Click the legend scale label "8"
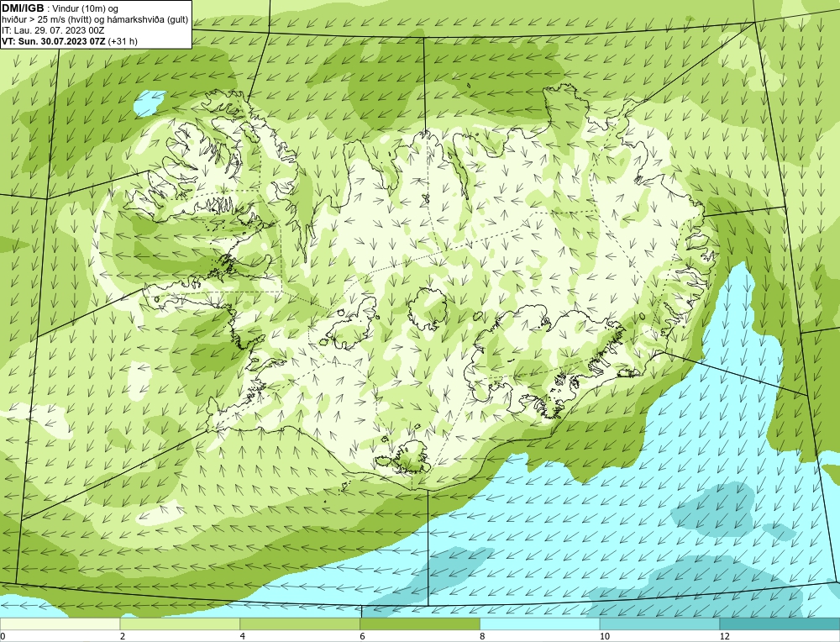 point(483,636)
